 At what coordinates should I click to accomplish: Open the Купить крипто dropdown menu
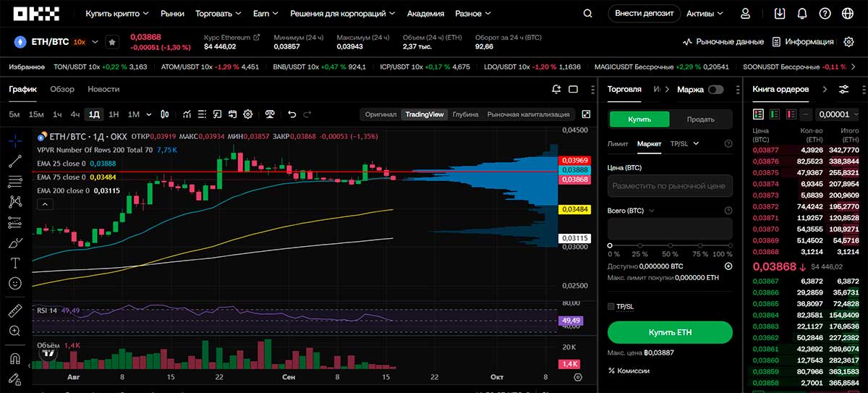[117, 14]
